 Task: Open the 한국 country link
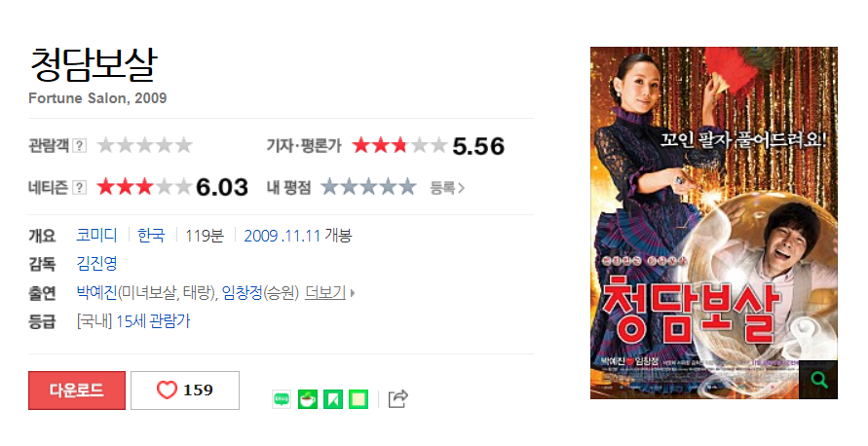click(151, 236)
